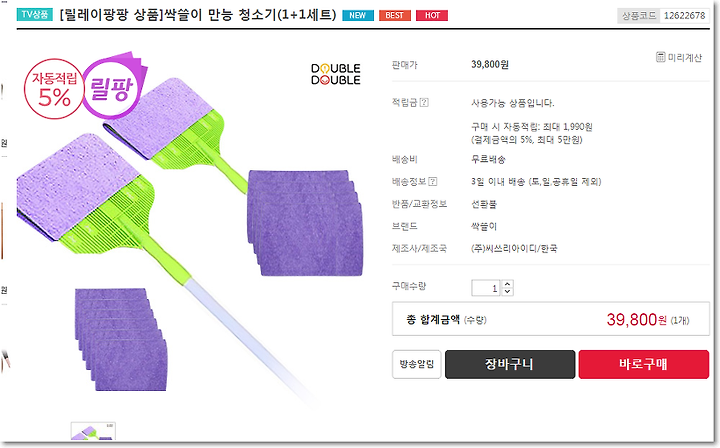The height and width of the screenshot is (448, 720).
Task: Click the 구매수량 quantity input field
Action: [x=485, y=288]
